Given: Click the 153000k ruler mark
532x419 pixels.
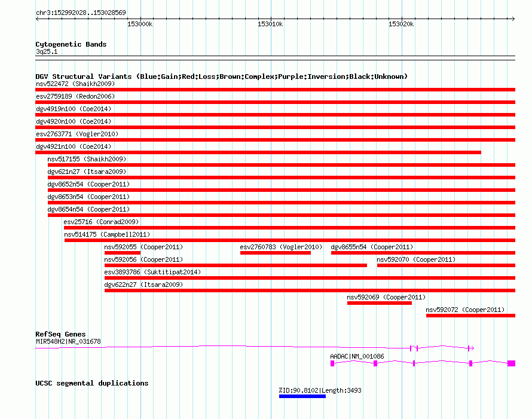Looking at the screenshot, I should click(x=140, y=24).
